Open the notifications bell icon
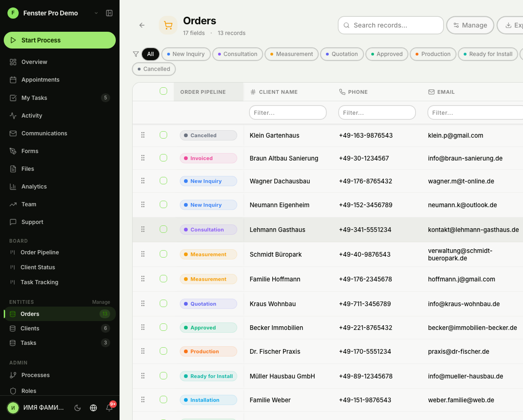The image size is (523, 420). (109, 407)
